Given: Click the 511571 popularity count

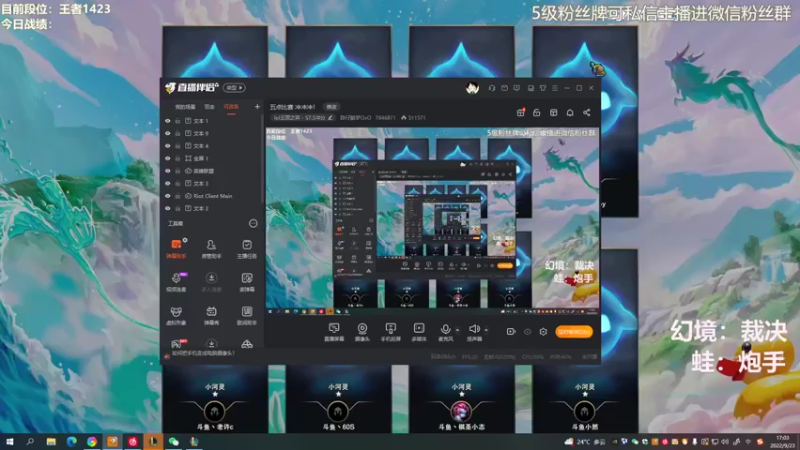Looking at the screenshot, I should pos(413,118).
